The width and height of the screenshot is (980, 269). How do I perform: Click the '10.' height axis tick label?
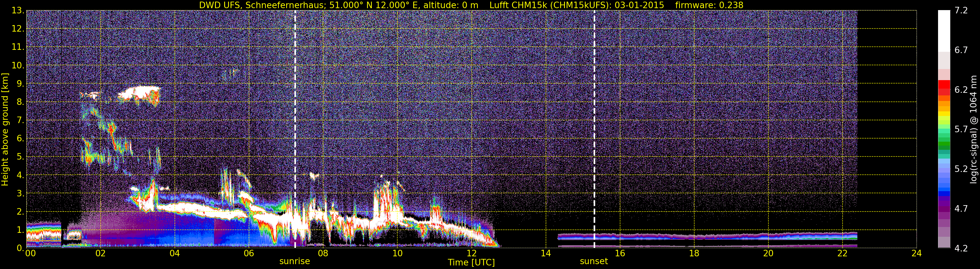point(18,65)
